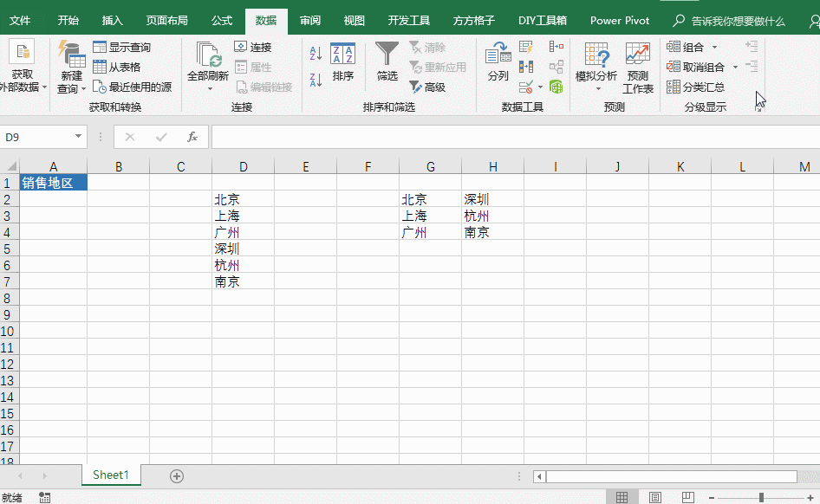Click the zoom out minus button

pyautogui.click(x=712, y=498)
